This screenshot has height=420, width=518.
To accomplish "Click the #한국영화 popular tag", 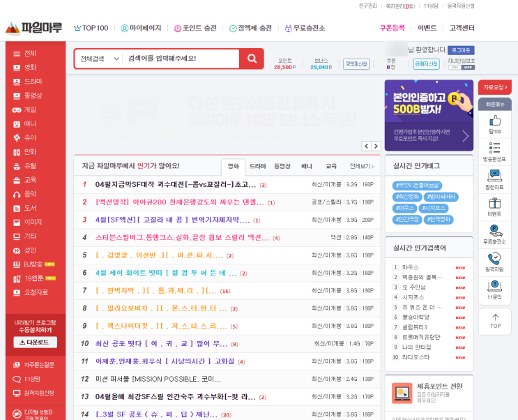I will (439, 219).
